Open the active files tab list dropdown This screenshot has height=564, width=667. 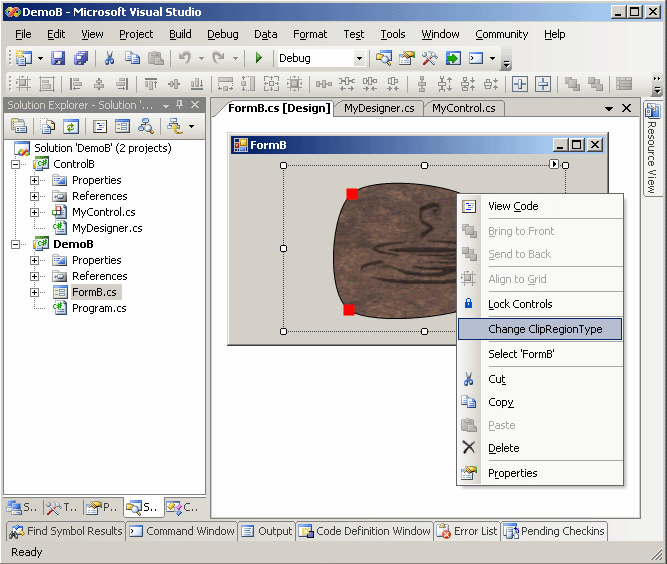coord(609,109)
